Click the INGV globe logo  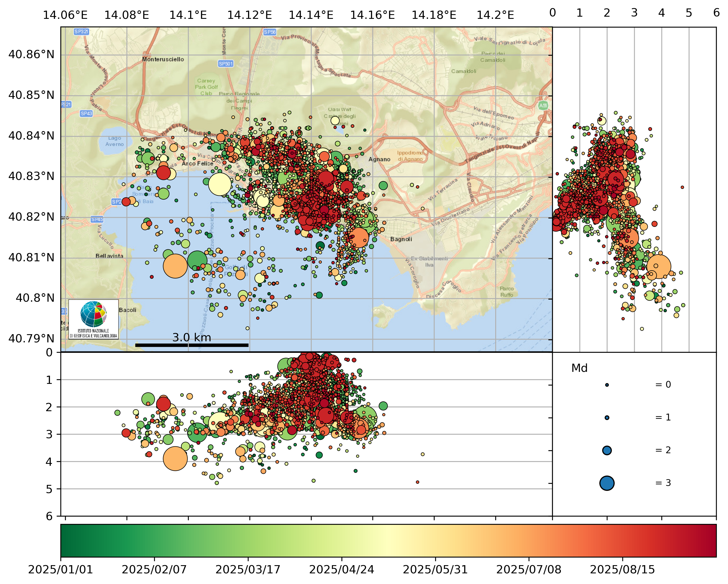[x=93, y=314]
